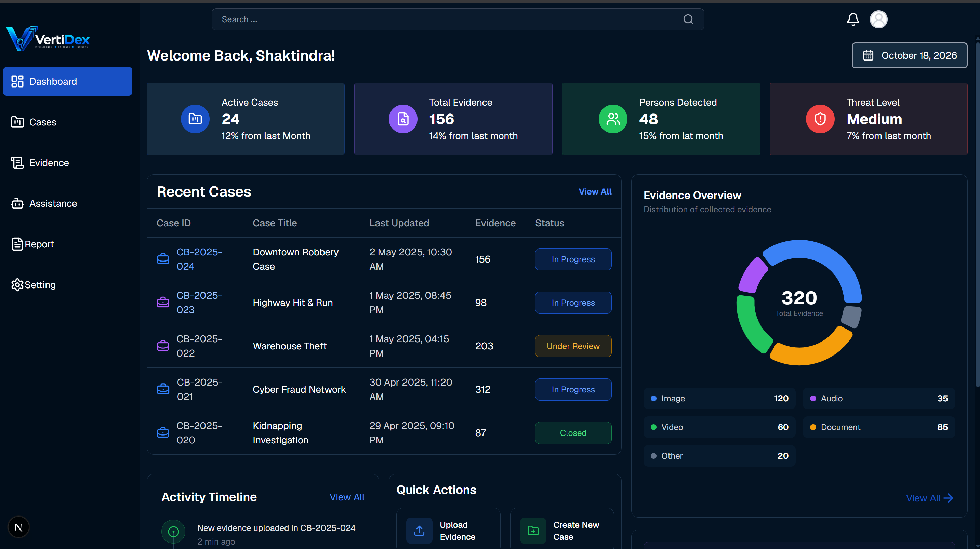Click the calendar icon beside October 18, 2026

[868, 55]
